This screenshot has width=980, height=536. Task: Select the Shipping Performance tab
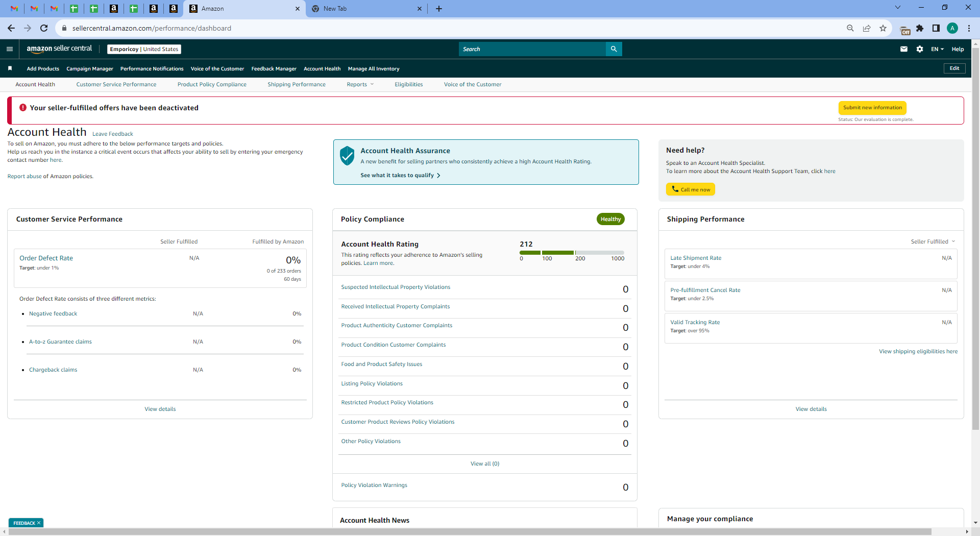(x=297, y=85)
